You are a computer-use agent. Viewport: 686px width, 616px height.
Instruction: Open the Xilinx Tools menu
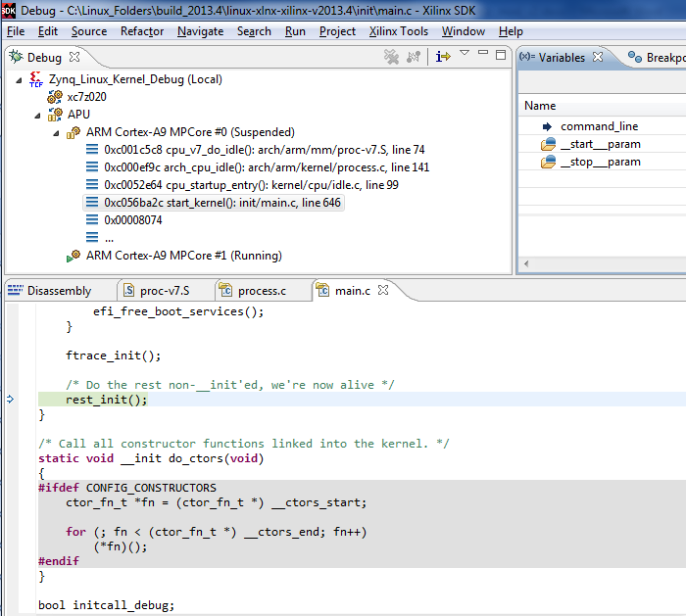tap(398, 31)
